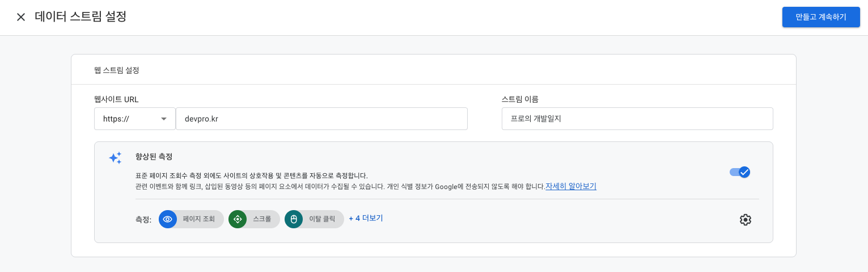Viewport: 868px width, 272px height.
Task: Click the protocol dropdown arrow
Action: click(164, 119)
